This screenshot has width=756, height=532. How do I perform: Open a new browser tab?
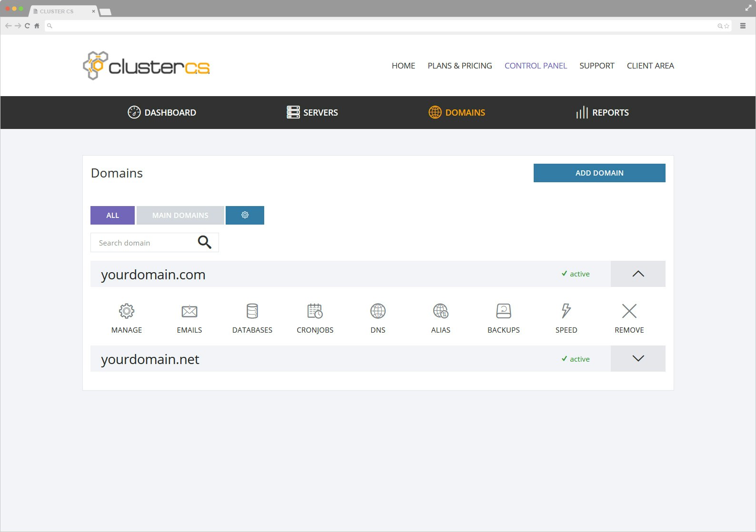[106, 12]
